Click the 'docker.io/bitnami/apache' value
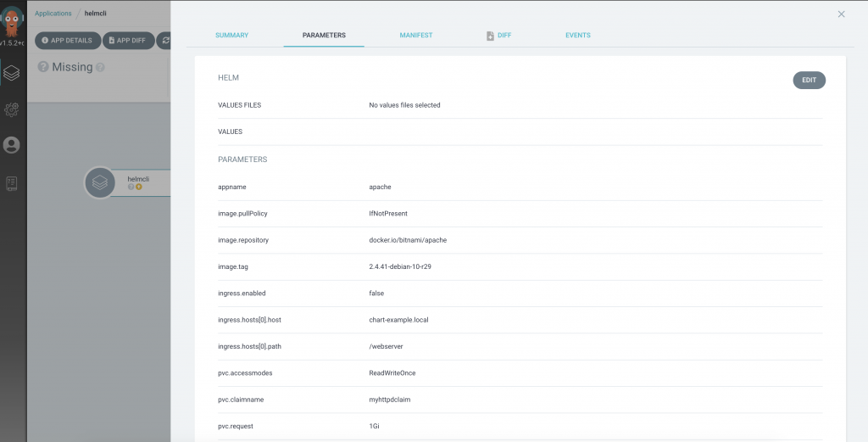The image size is (868, 442). tap(408, 240)
